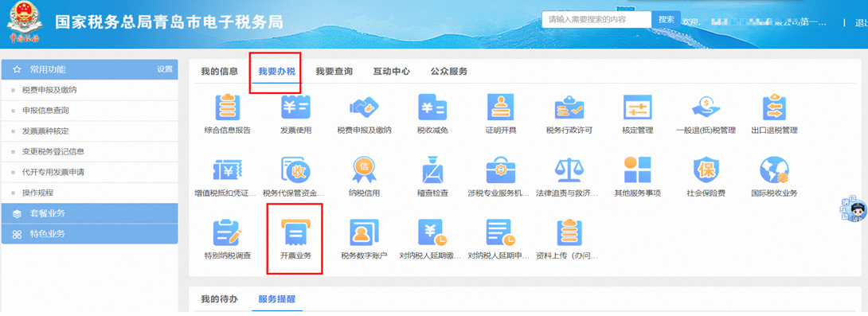Click 退出 link in header
The image size is (868, 316).
861,23
